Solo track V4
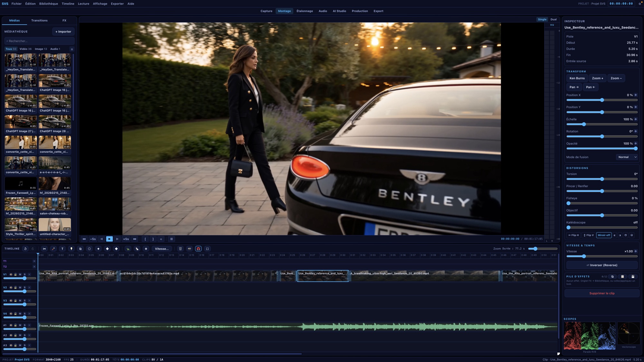Viewport: 644px width, 362px height. 24,314
